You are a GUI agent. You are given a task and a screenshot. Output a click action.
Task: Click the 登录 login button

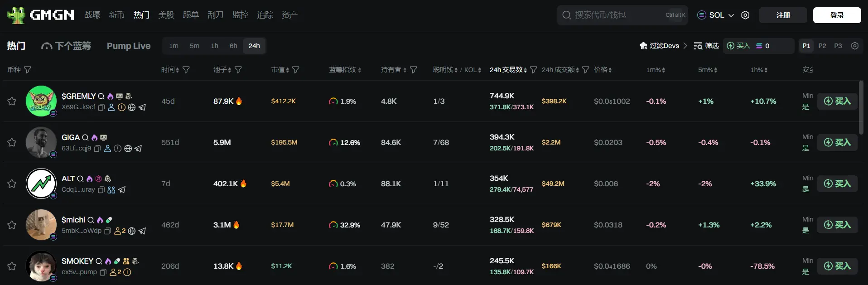(837, 15)
